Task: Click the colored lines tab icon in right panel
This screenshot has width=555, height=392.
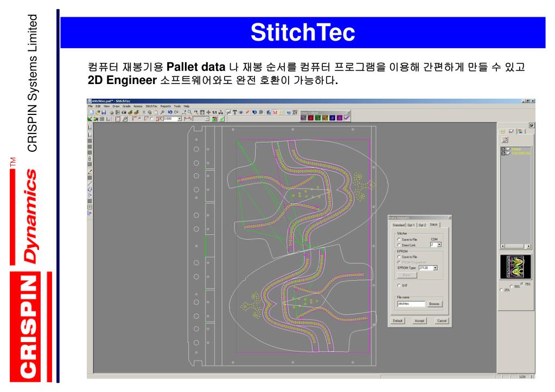Action: pyautogui.click(x=520, y=131)
